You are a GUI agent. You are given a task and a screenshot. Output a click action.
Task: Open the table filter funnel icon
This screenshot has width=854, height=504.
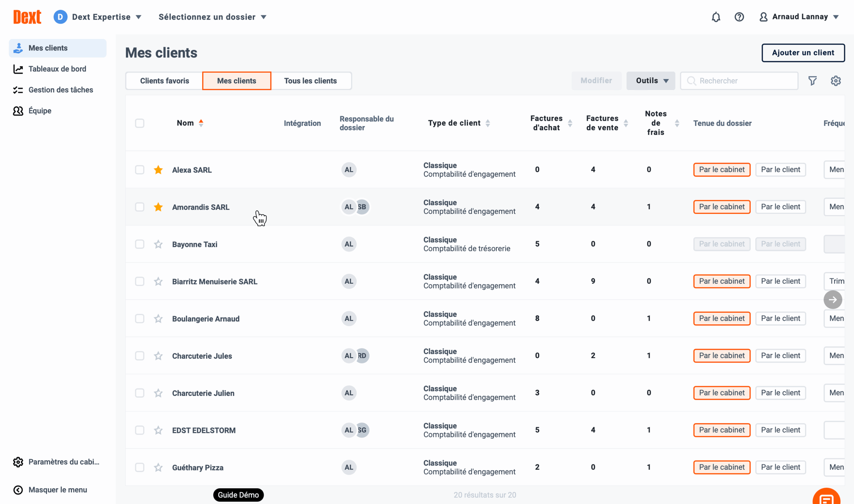coord(812,81)
